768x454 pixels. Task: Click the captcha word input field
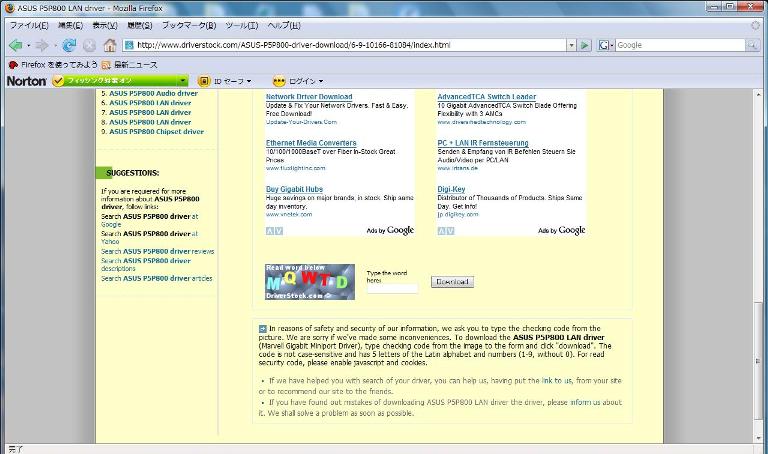click(x=392, y=289)
